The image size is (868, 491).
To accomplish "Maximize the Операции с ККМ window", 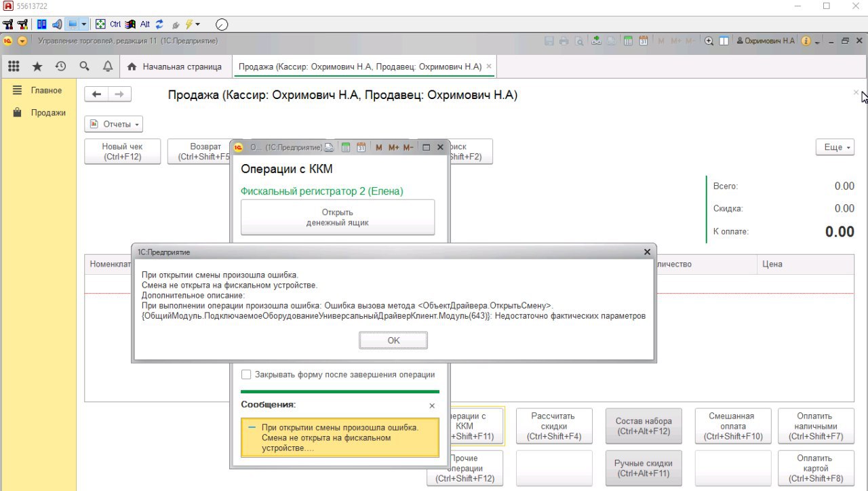I will (x=427, y=147).
